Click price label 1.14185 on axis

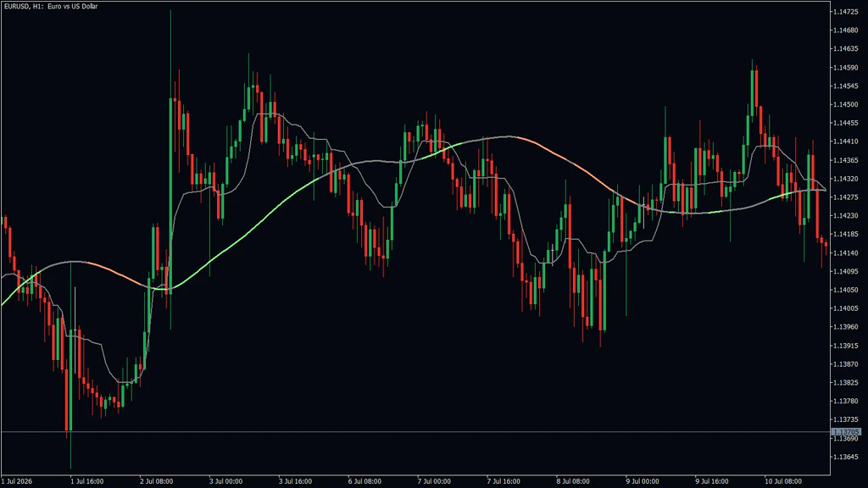846,235
